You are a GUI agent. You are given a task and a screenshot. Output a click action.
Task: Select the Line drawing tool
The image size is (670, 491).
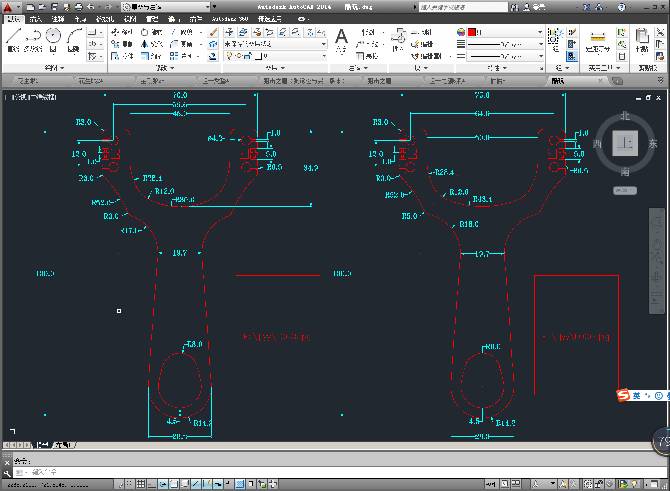coord(13,39)
